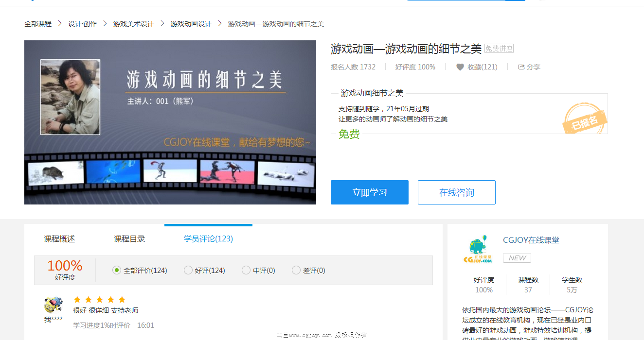This screenshot has width=644, height=340.
Task: Click the five-star rating on review
Action: pyautogui.click(x=99, y=300)
